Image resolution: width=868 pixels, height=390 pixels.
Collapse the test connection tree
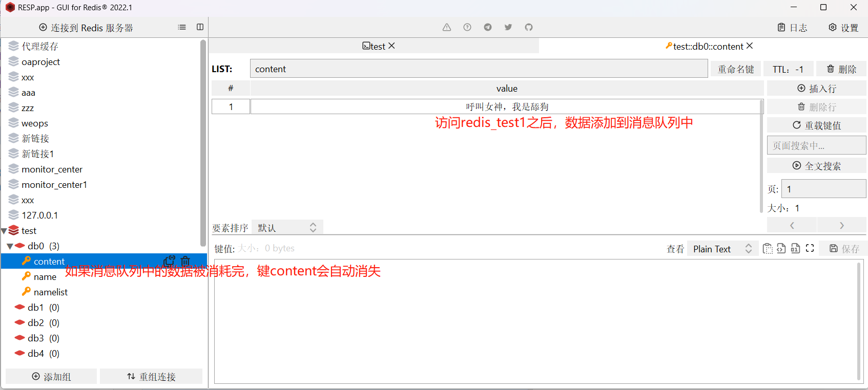tap(4, 231)
